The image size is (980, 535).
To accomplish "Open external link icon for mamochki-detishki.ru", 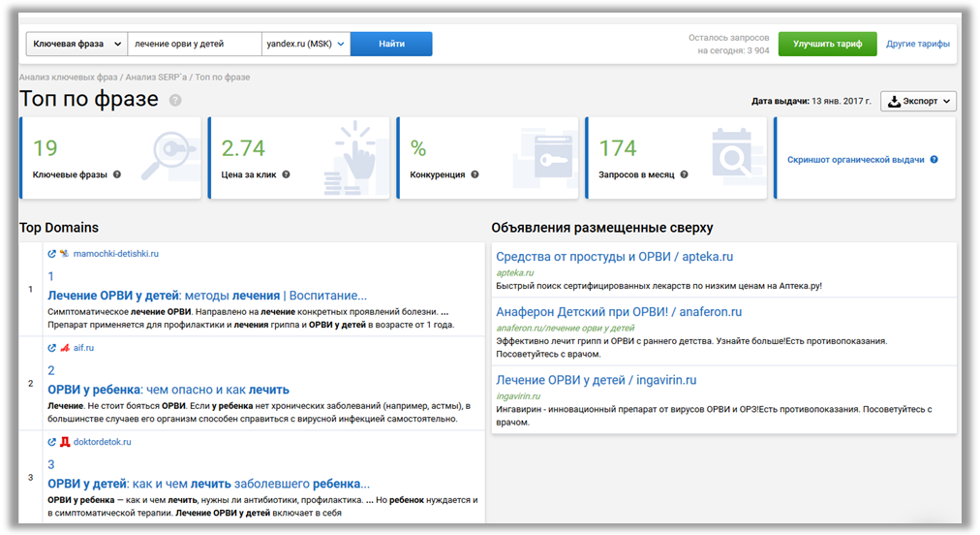I will click(x=52, y=253).
